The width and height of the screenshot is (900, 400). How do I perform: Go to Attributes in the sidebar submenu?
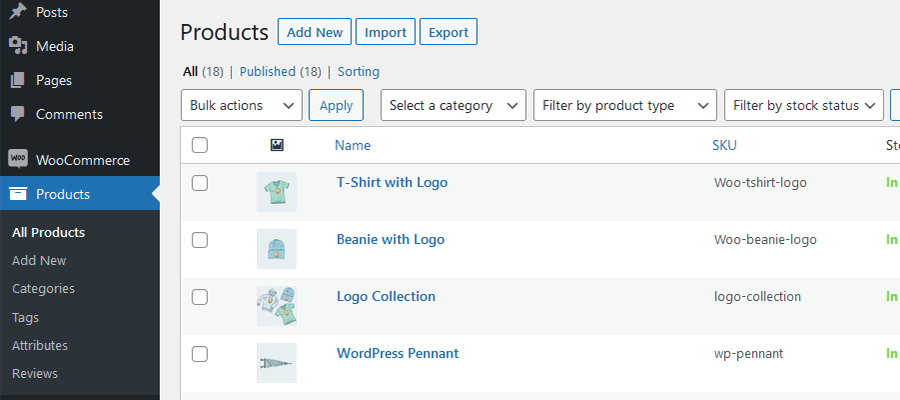coord(40,345)
